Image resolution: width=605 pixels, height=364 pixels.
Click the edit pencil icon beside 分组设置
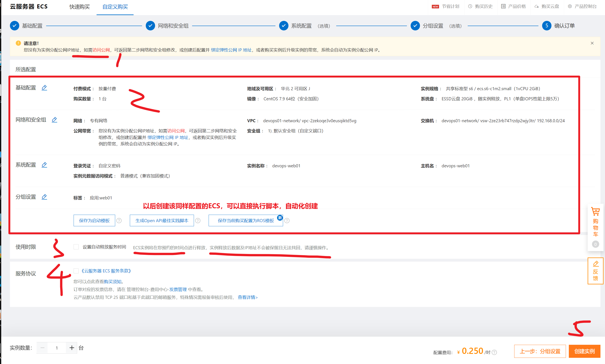point(44,197)
